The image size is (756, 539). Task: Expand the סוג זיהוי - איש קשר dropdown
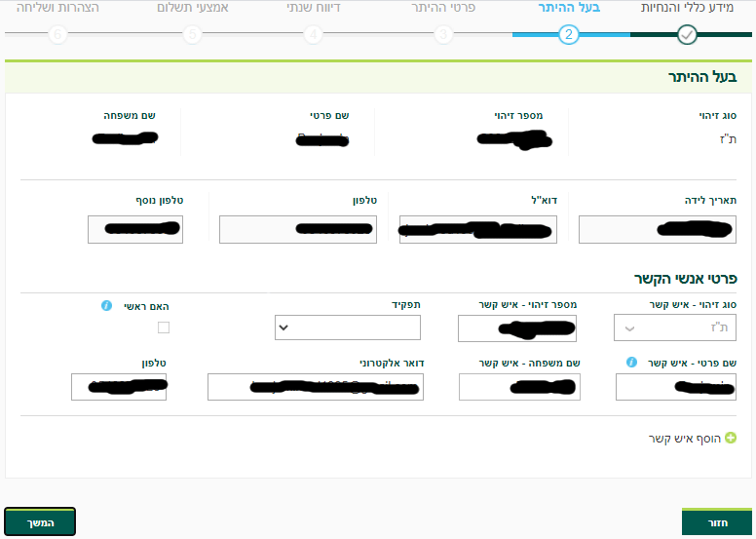coord(675,327)
